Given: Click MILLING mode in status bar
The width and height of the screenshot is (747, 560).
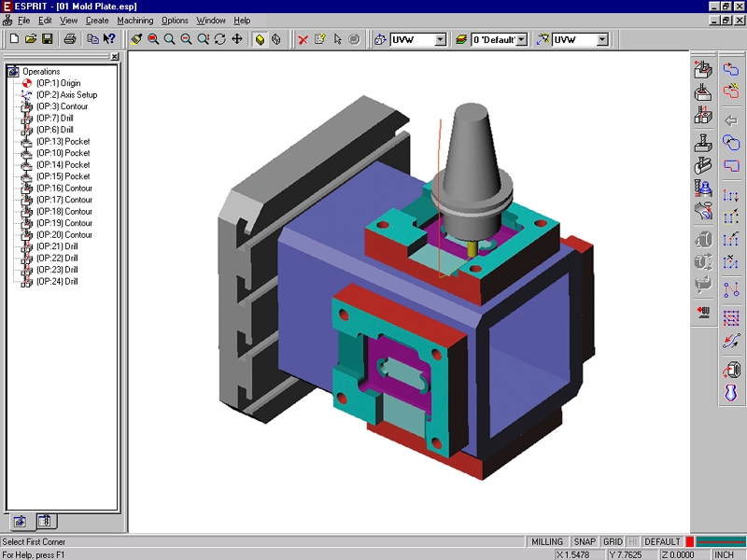Looking at the screenshot, I should [547, 542].
